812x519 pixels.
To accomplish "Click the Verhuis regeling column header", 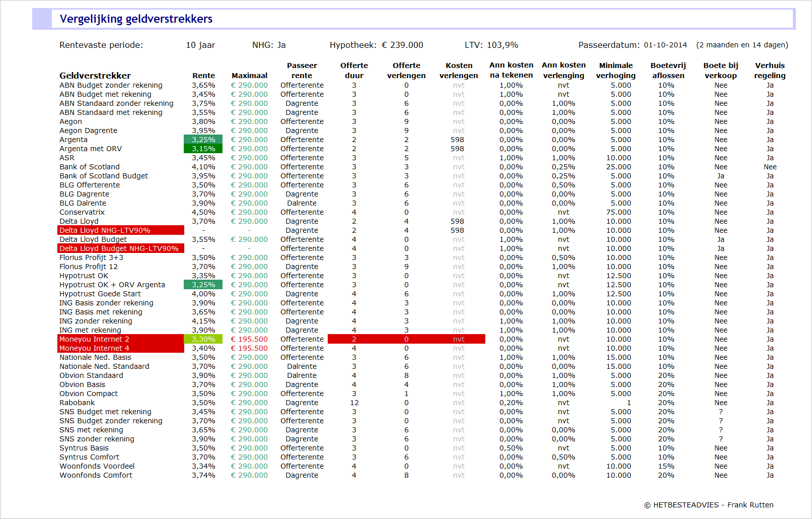I will tap(769, 71).
